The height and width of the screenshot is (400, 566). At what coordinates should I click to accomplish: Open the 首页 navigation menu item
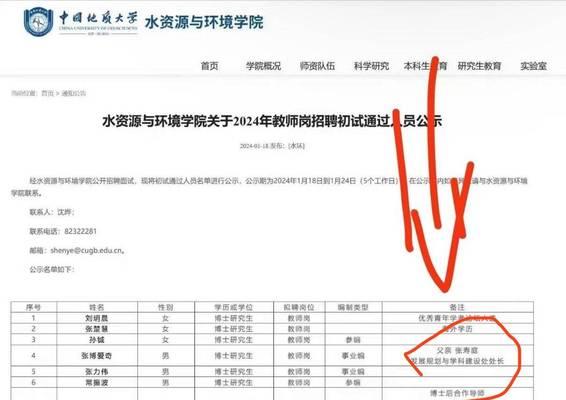[209, 66]
